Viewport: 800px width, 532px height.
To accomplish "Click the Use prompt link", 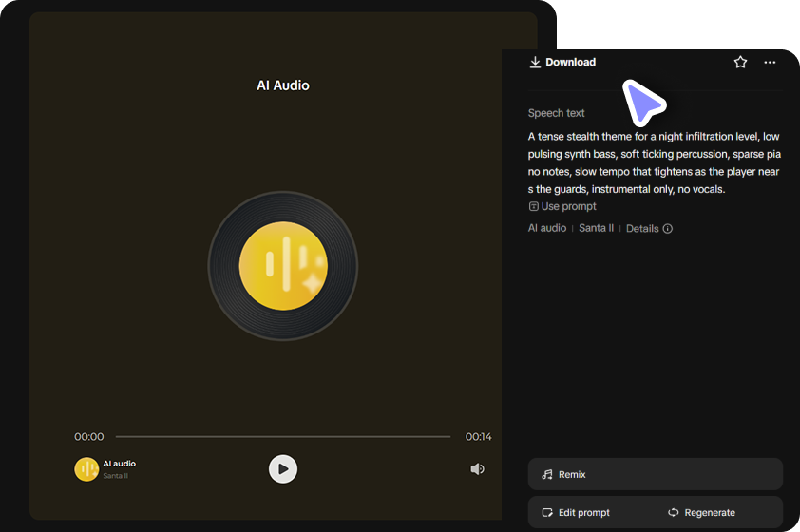I will (562, 206).
